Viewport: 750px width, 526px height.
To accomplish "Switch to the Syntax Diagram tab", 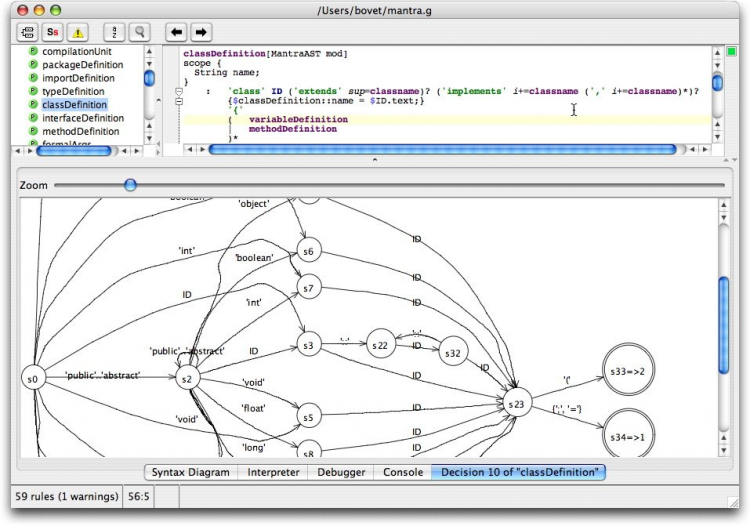I will 190,472.
